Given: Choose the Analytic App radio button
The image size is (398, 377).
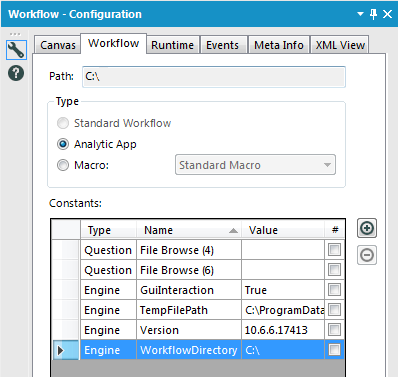Looking at the screenshot, I should 63,144.
